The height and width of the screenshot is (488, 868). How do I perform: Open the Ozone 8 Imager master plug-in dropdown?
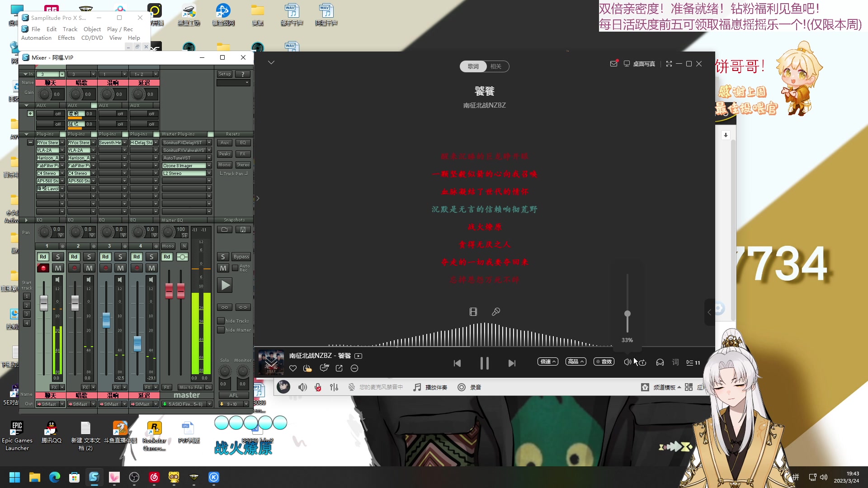click(x=209, y=166)
